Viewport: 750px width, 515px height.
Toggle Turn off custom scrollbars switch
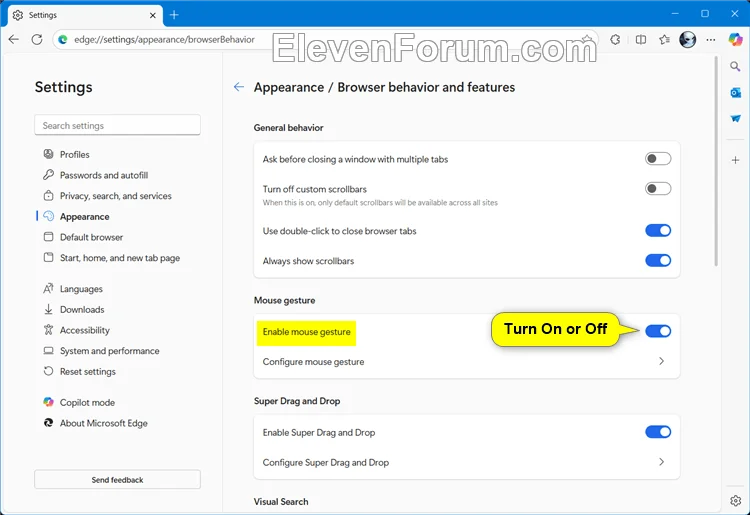point(658,188)
